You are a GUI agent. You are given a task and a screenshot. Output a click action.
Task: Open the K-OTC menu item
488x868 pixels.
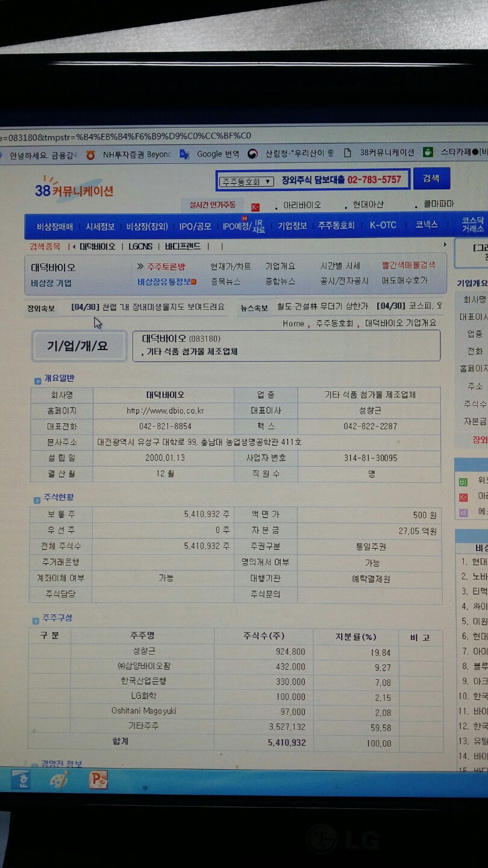click(x=383, y=225)
